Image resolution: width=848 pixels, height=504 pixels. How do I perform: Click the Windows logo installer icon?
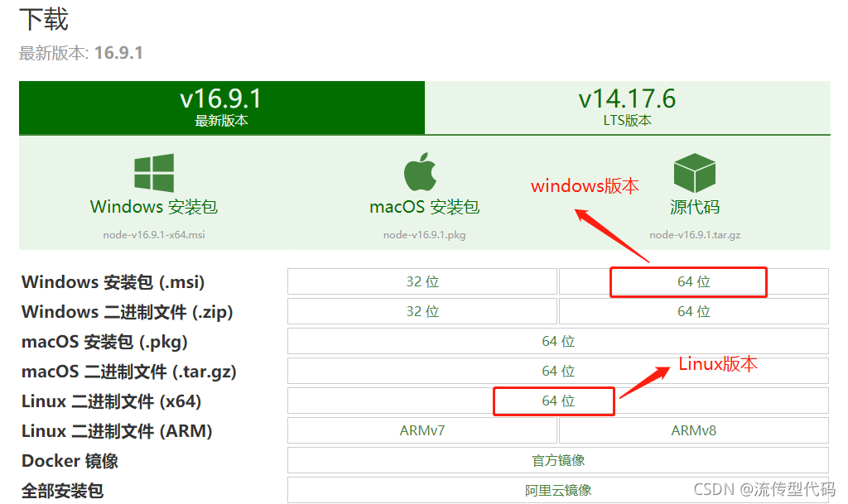[154, 173]
